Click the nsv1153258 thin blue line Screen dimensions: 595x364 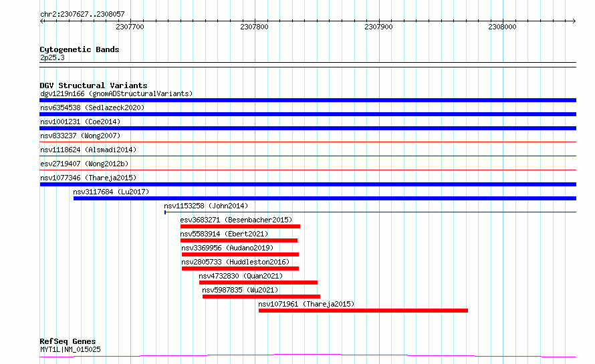point(370,212)
